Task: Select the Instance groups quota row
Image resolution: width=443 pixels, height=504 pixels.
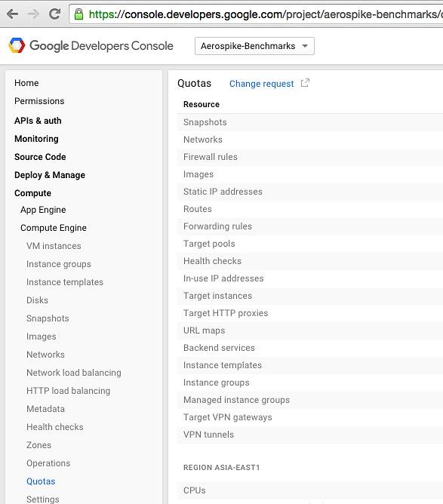Action: tap(310, 383)
